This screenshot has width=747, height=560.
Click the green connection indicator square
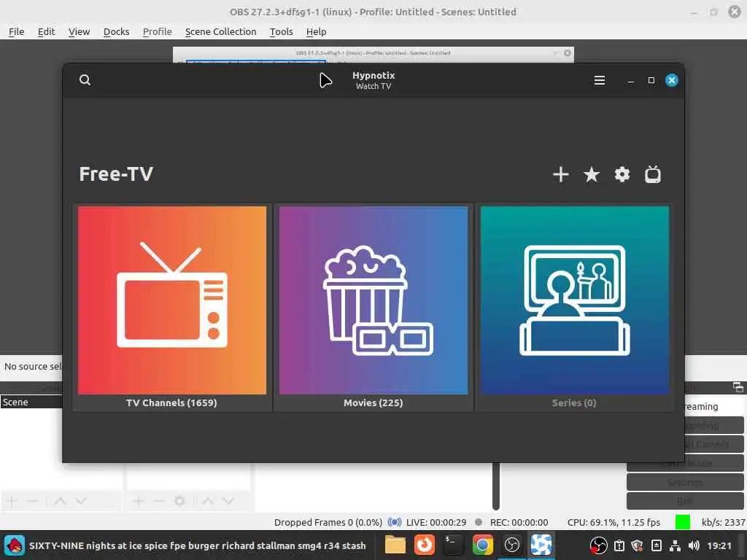(682, 522)
